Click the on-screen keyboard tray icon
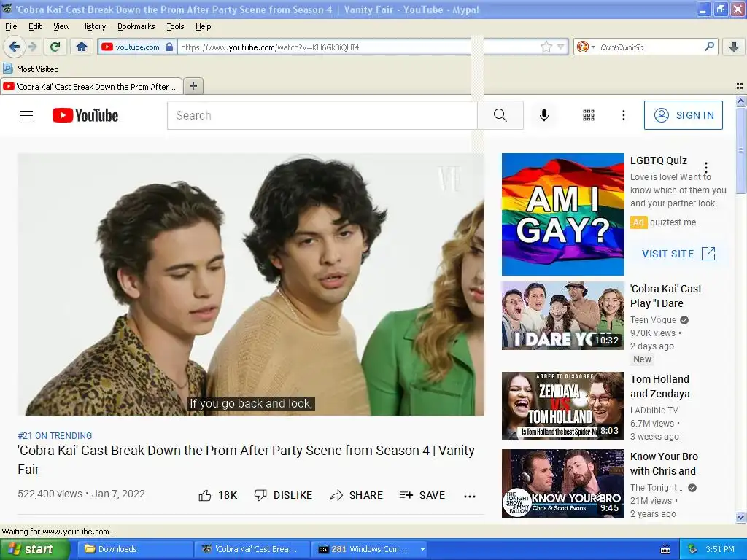747x560 pixels. click(665, 550)
